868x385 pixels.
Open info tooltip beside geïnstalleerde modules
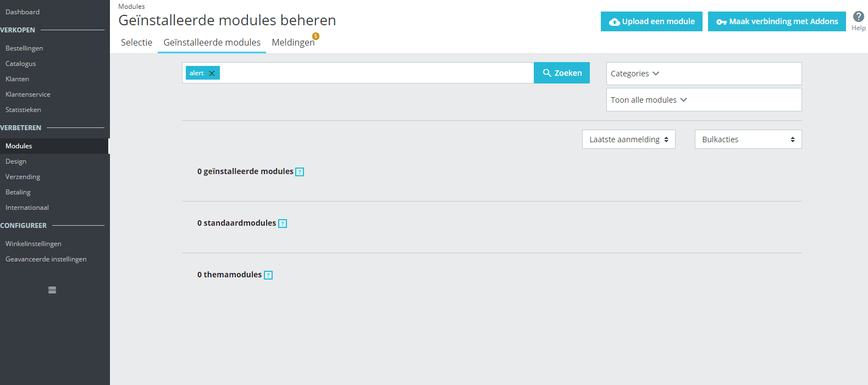300,172
